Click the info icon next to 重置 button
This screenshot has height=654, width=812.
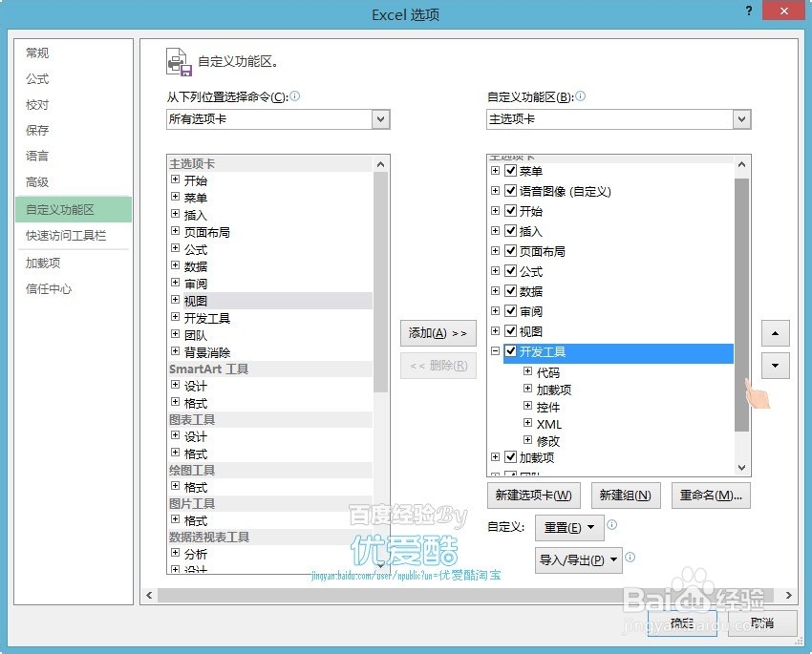tap(611, 525)
